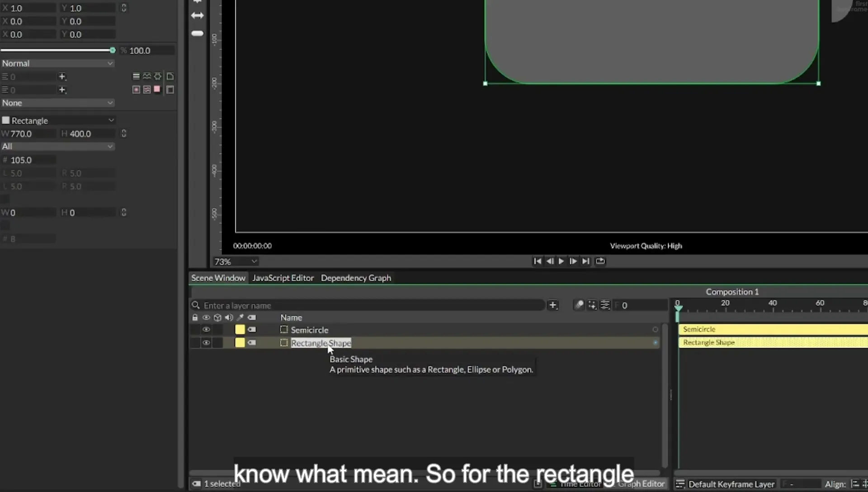
Task: Click the add layer plus button
Action: coord(552,305)
